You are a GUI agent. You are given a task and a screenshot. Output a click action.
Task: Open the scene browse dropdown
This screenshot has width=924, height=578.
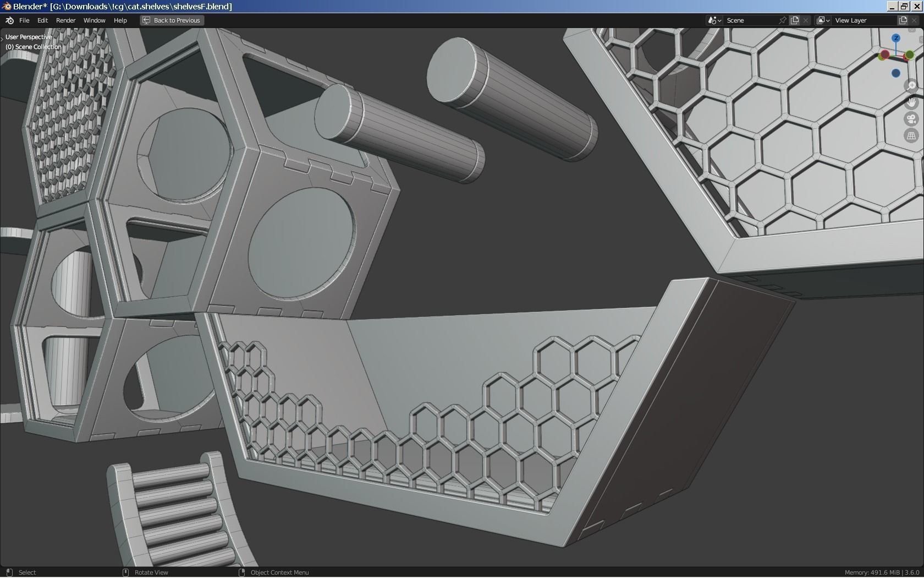click(x=714, y=20)
